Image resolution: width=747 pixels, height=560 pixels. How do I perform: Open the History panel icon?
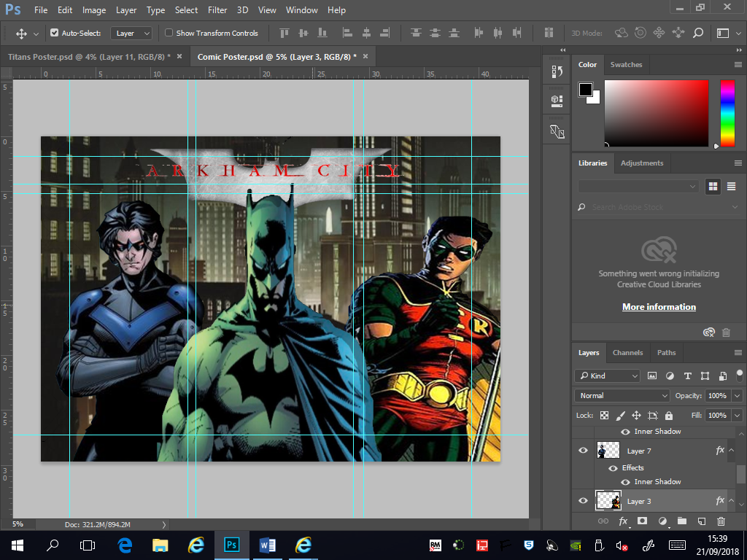557,71
